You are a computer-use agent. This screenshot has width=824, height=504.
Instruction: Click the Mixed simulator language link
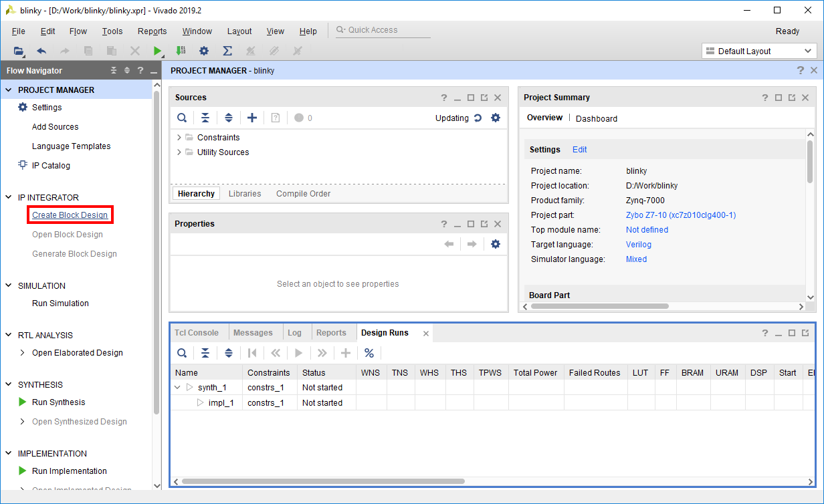click(x=636, y=259)
